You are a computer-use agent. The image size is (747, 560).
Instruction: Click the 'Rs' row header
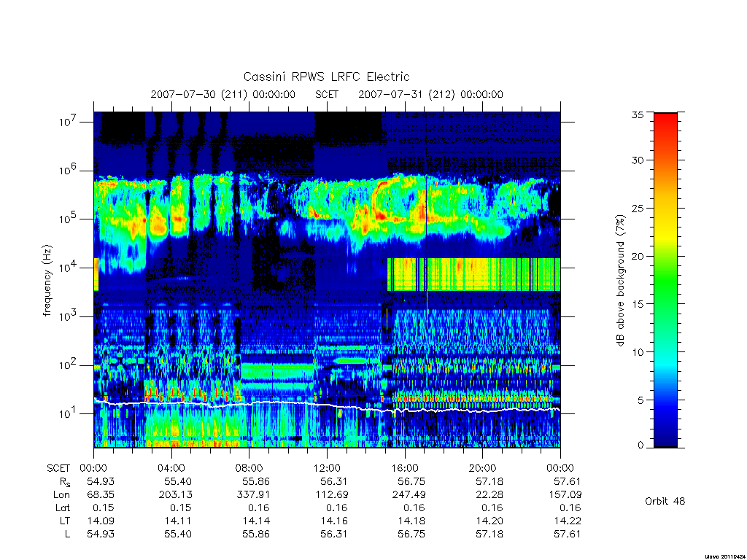pos(65,482)
